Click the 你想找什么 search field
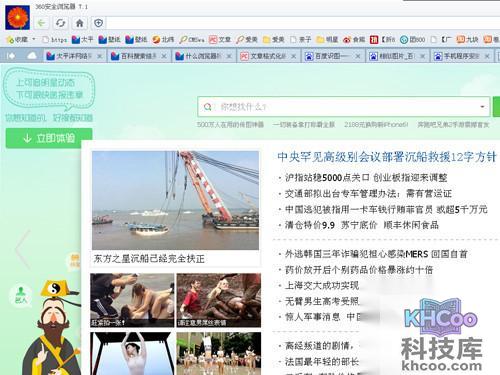Image resolution: width=500 pixels, height=375 pixels. [x=343, y=107]
